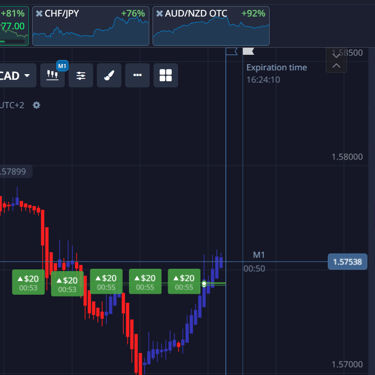The width and height of the screenshot is (375, 375).
Task: Open the indicators settings sliders icon
Action: coord(81,75)
